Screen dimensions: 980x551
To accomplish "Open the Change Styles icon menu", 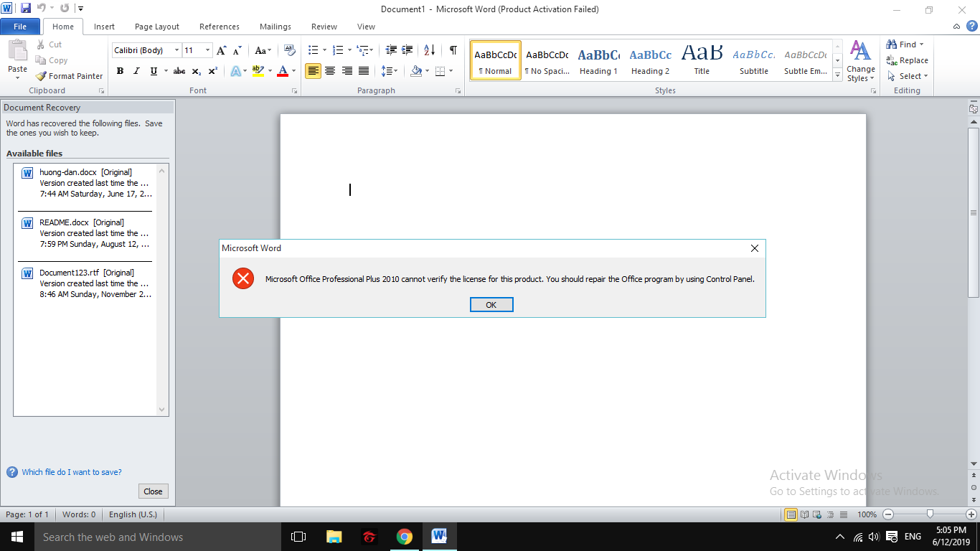I will pyautogui.click(x=860, y=62).
